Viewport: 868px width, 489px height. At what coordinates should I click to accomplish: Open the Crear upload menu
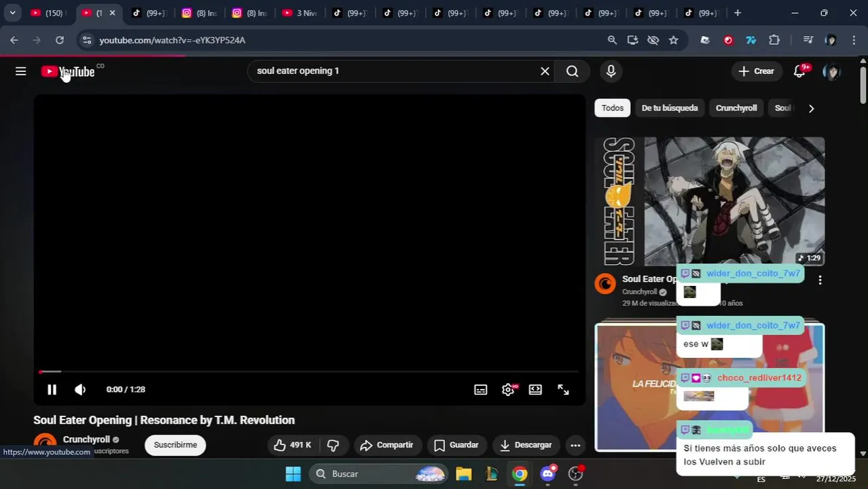point(756,71)
